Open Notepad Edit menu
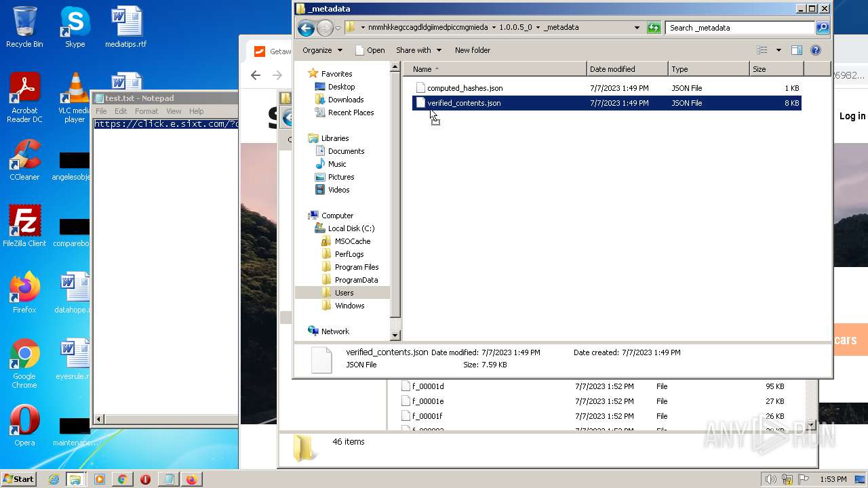Image resolution: width=868 pixels, height=488 pixels. coord(121,111)
